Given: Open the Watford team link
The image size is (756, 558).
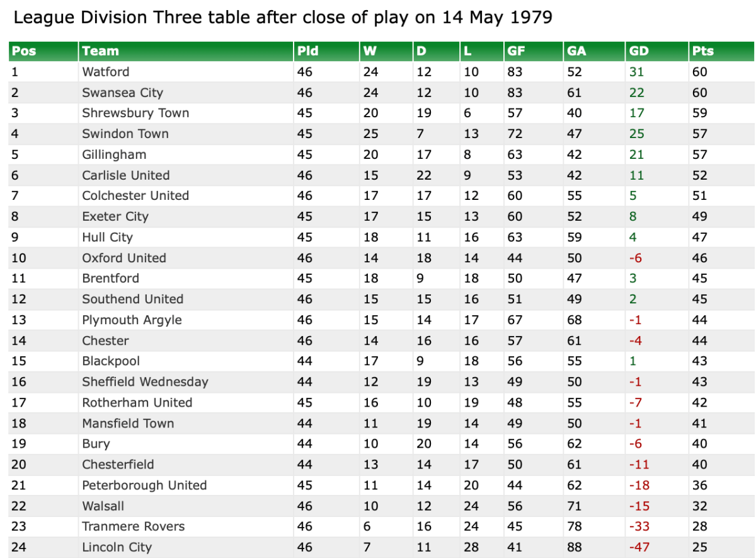Looking at the screenshot, I should (105, 72).
